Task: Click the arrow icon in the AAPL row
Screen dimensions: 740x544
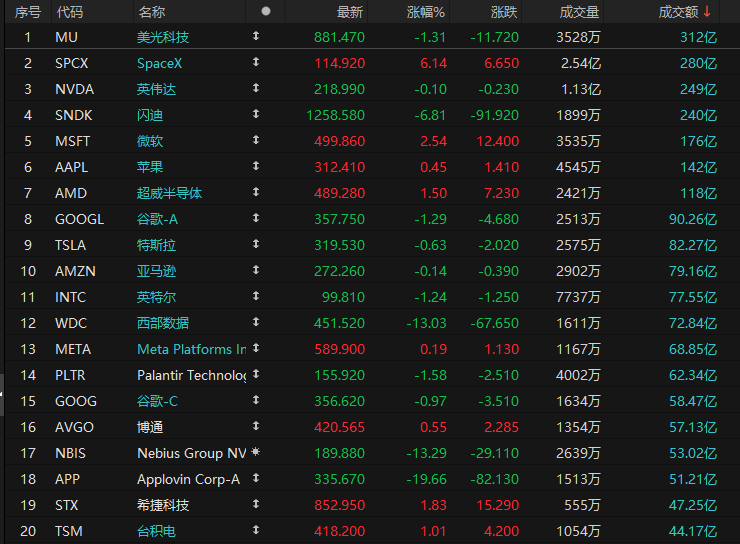Action: coord(256,166)
